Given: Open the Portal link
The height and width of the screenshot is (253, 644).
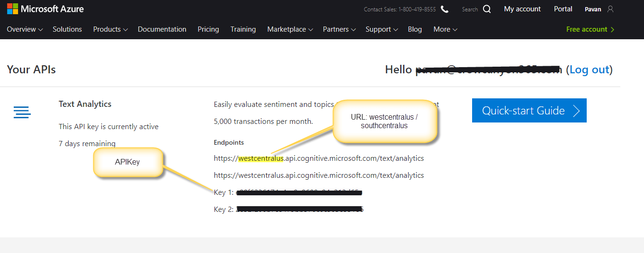Looking at the screenshot, I should pos(563,9).
